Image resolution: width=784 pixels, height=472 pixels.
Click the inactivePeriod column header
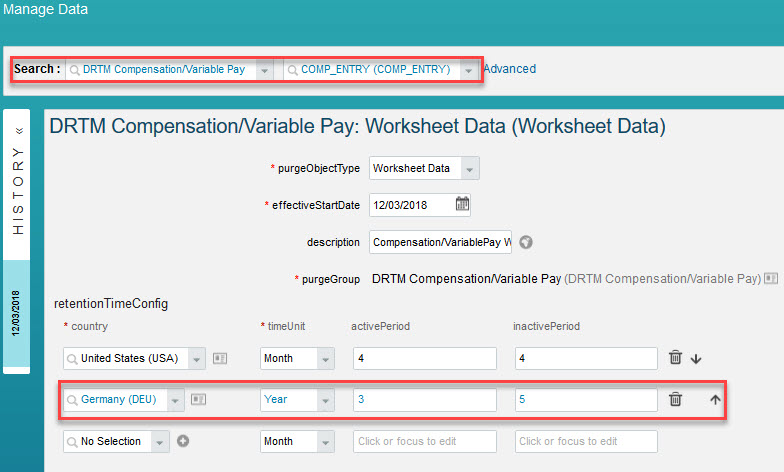[546, 326]
